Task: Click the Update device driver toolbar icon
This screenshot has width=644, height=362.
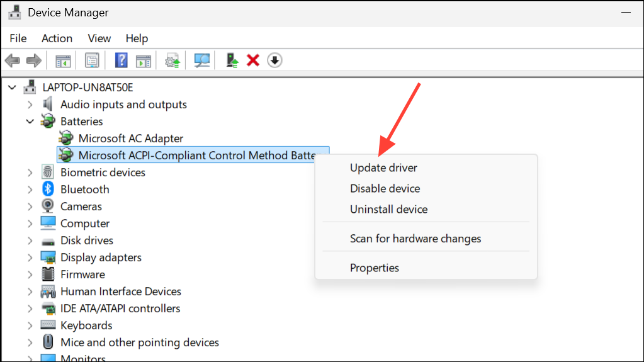Action: coord(172,61)
